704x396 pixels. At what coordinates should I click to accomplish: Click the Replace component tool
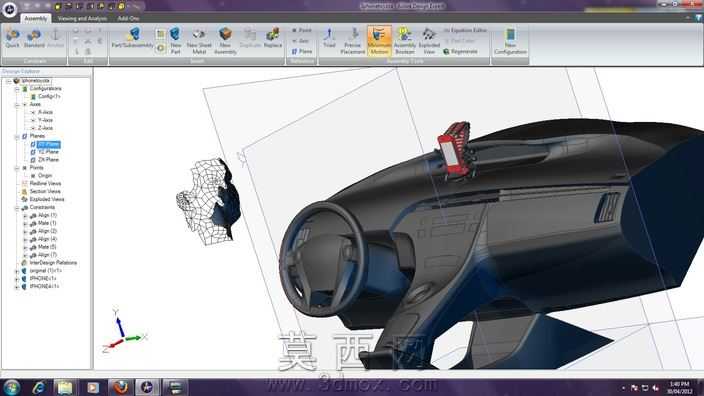[273, 38]
